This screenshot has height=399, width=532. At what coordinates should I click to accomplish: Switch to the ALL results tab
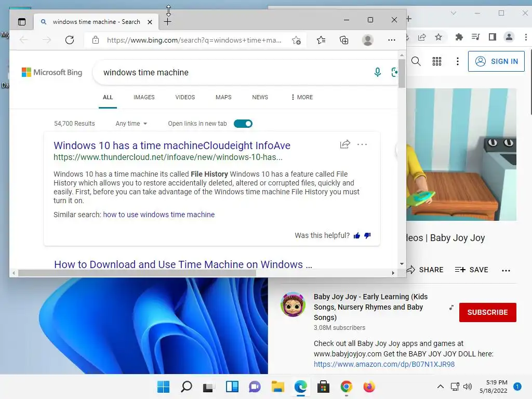coord(108,97)
